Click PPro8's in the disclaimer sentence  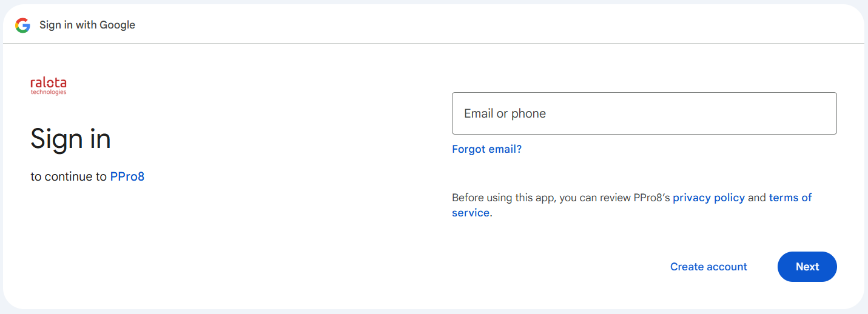click(652, 198)
